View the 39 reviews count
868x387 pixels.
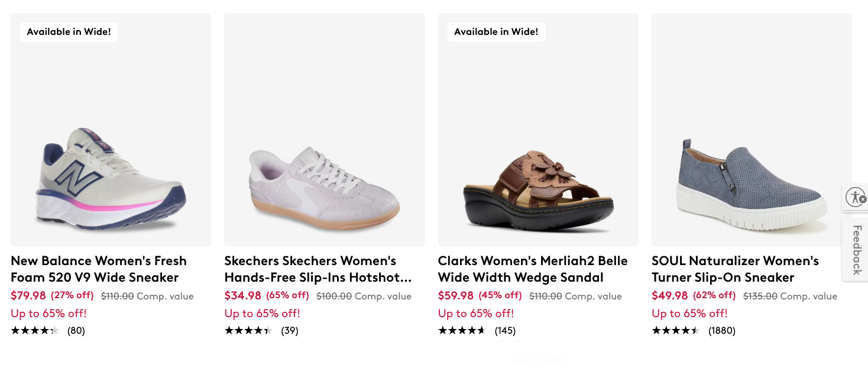[290, 331]
